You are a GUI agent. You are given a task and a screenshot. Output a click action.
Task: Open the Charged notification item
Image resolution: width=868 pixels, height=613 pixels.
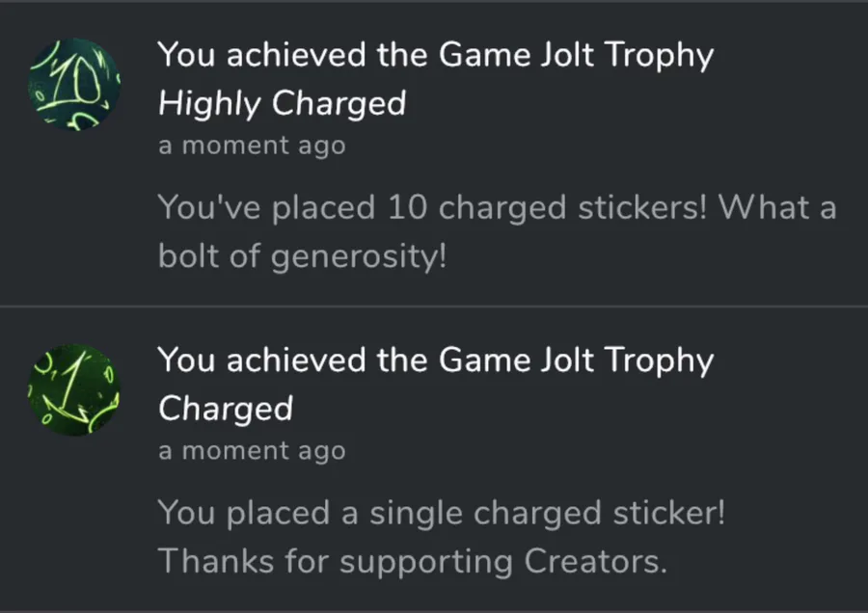tap(434, 459)
